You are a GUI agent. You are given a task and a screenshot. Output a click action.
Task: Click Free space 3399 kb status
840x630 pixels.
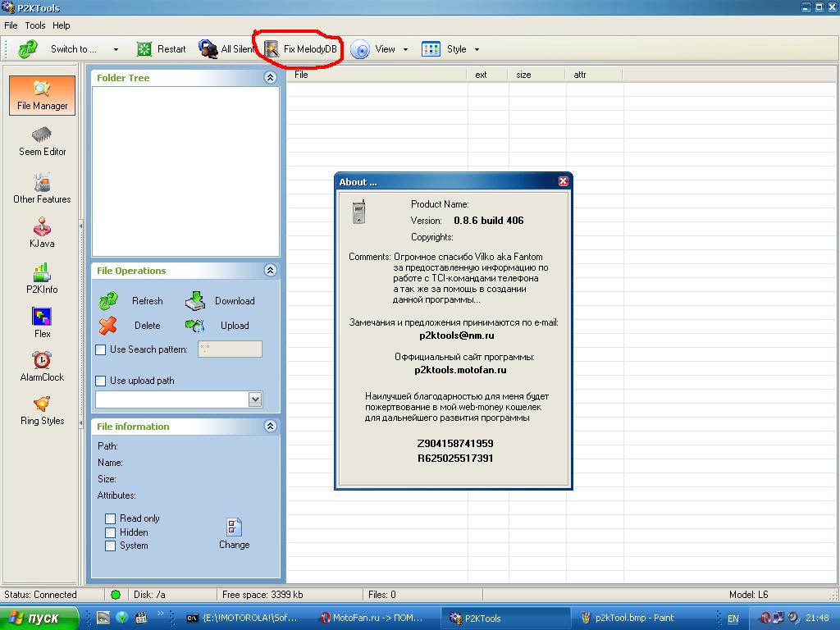pos(262,595)
